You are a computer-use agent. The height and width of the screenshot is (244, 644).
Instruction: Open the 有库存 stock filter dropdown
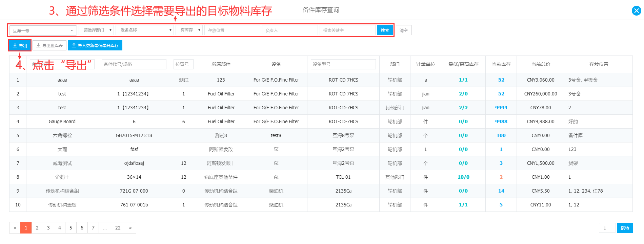point(189,30)
